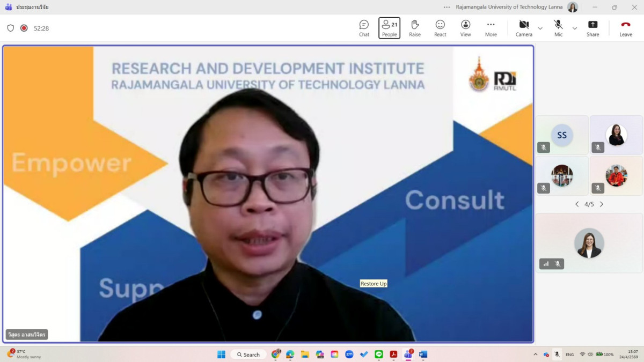Share your screen content
This screenshot has width=644, height=362.
click(592, 28)
